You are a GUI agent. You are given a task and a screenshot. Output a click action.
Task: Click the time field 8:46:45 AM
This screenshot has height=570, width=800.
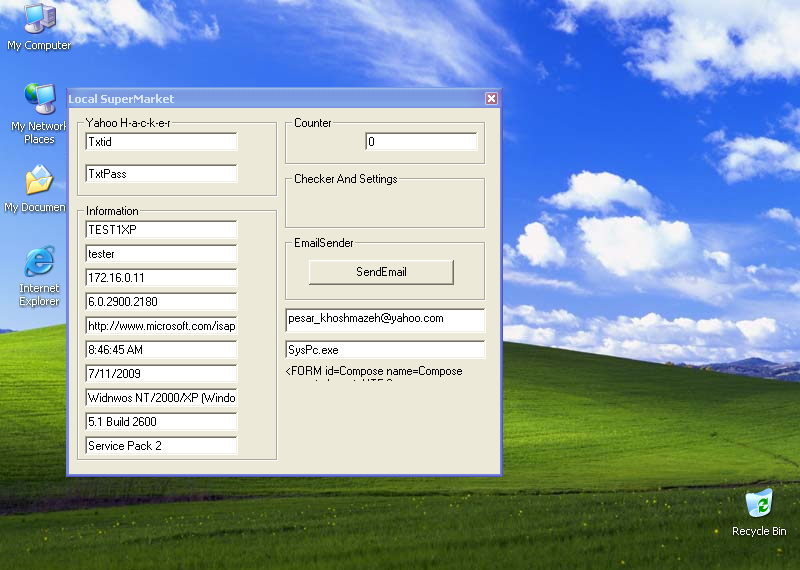click(x=161, y=350)
